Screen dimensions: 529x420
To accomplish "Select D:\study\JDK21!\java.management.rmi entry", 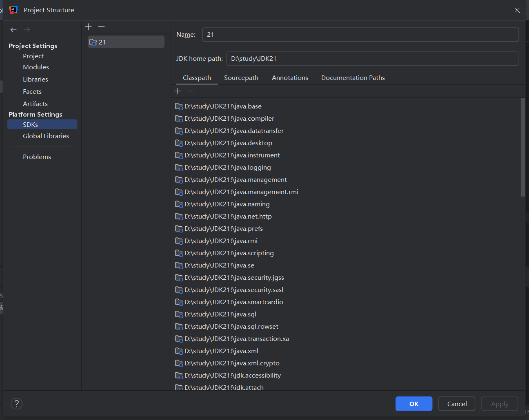I will point(241,192).
